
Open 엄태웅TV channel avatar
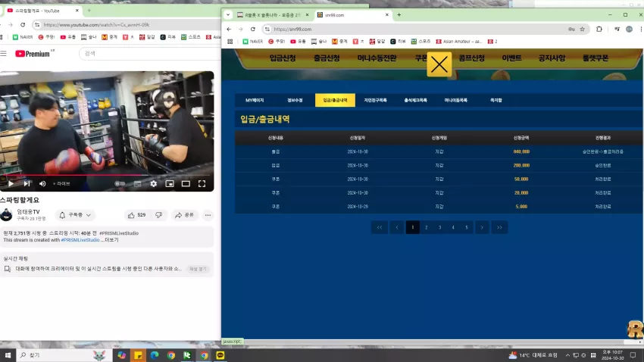point(6,214)
